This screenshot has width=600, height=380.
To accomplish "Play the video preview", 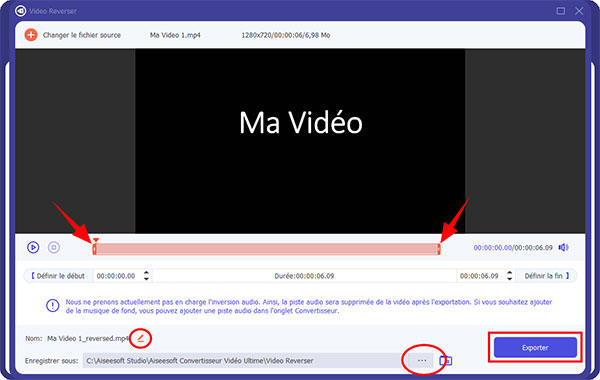I will [33, 248].
